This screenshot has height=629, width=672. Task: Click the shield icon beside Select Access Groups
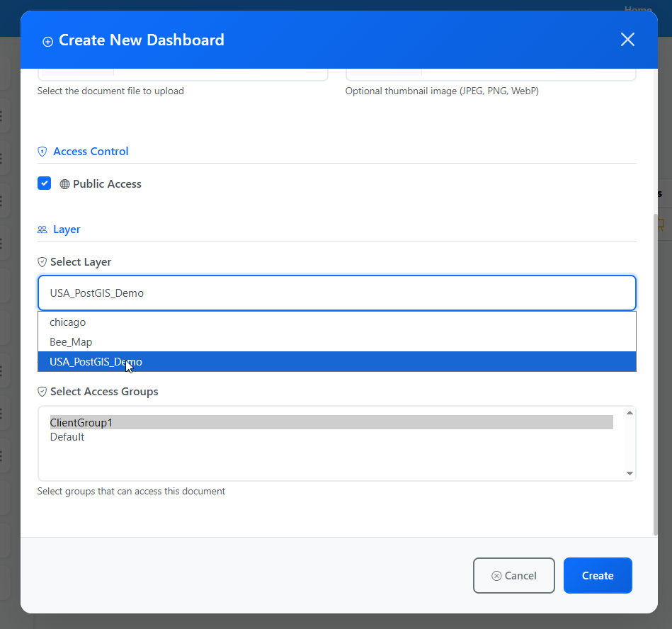(42, 392)
